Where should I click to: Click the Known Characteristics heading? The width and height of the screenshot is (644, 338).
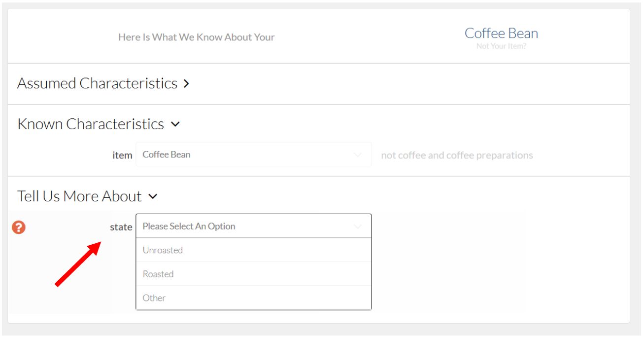coord(91,124)
